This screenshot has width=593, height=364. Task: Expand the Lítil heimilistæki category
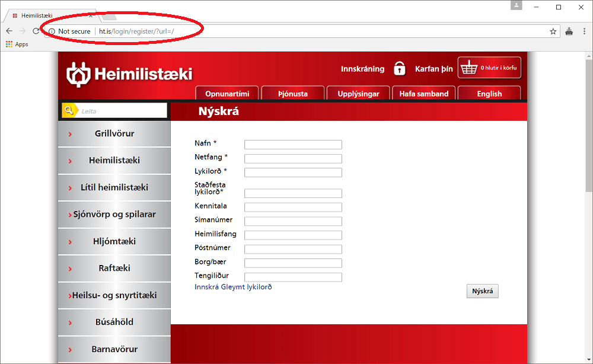click(x=114, y=187)
